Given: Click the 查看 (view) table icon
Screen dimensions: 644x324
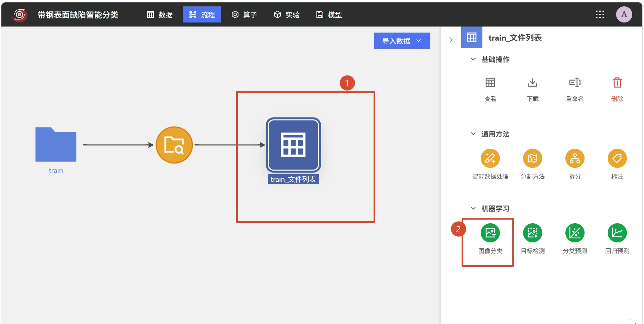Looking at the screenshot, I should coord(490,83).
